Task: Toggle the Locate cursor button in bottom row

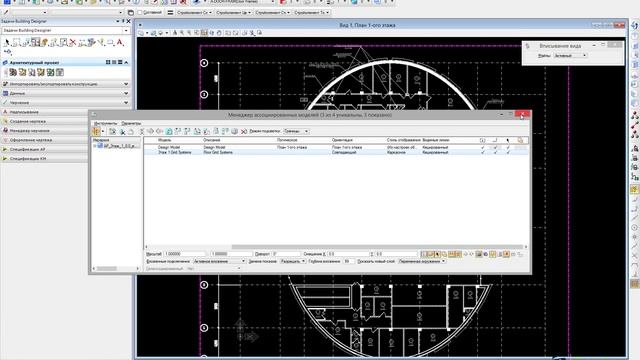Action: click(437, 254)
